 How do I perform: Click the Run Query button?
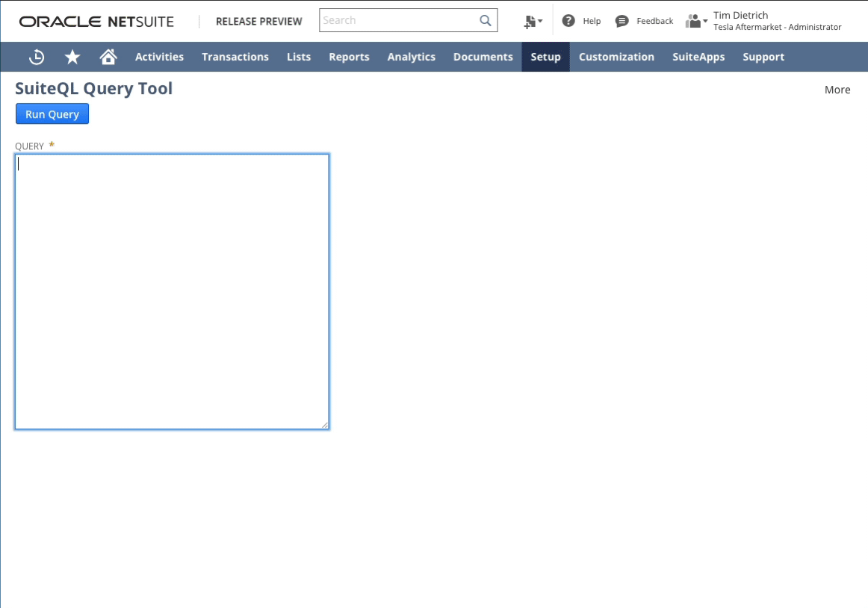click(x=52, y=114)
